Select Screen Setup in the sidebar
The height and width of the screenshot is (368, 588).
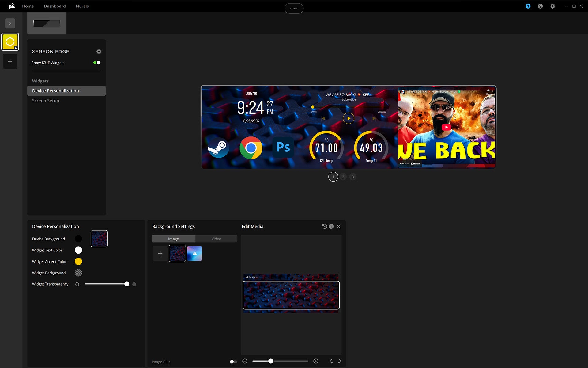point(46,101)
